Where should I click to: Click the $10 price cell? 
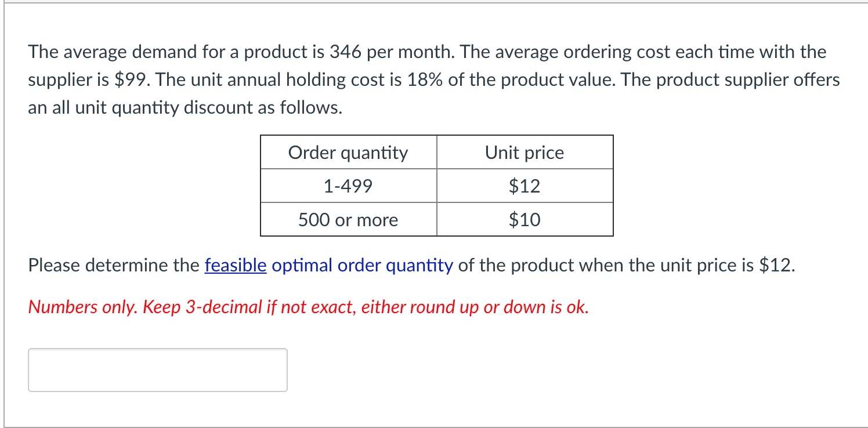tap(524, 219)
